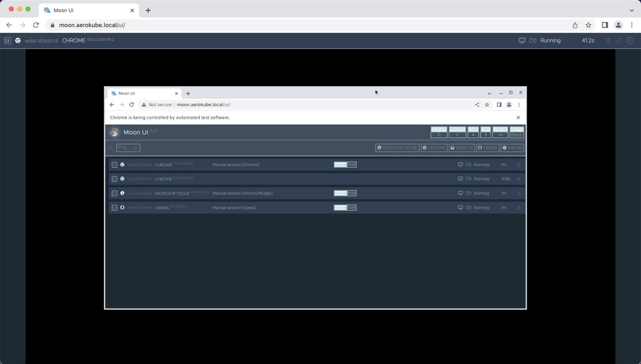The height and width of the screenshot is (364, 641).
Task: Reload the nested browser page
Action: [x=131, y=105]
